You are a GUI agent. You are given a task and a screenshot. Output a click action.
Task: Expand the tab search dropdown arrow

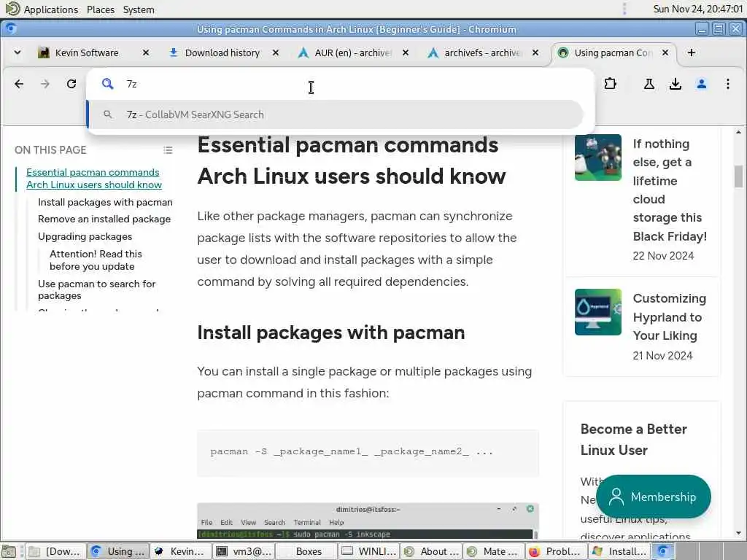click(18, 52)
